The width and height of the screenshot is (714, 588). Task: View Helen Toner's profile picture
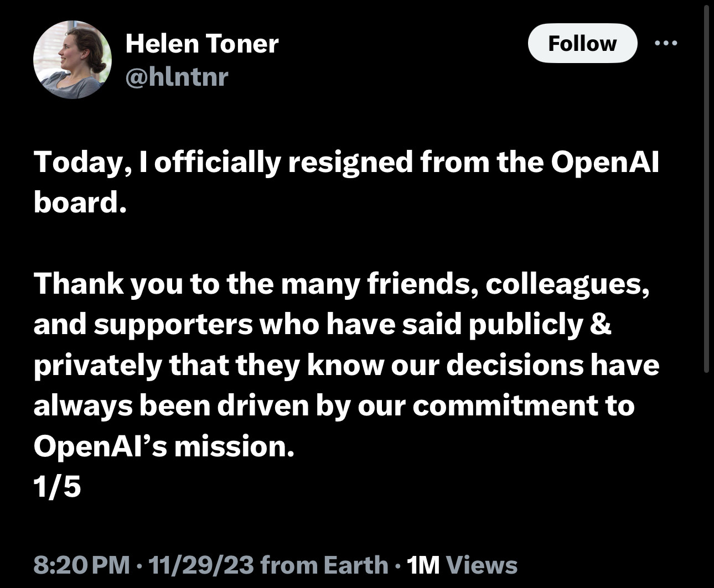point(73,60)
